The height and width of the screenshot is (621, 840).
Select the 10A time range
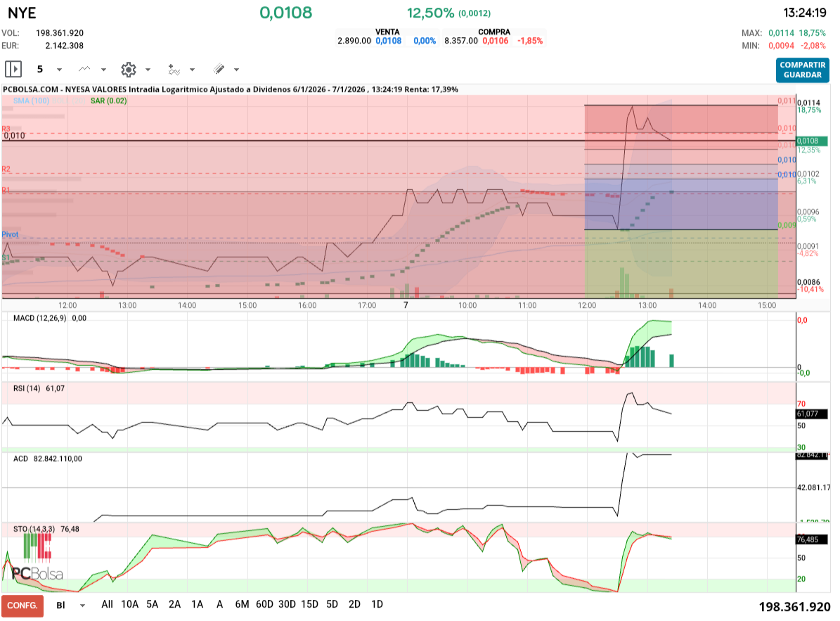[129, 604]
